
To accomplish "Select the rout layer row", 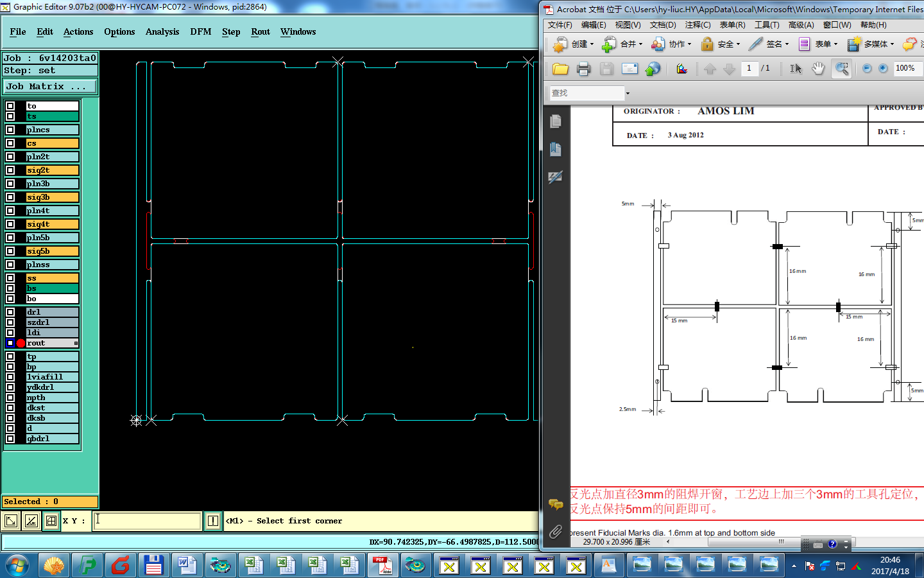I will [x=50, y=343].
